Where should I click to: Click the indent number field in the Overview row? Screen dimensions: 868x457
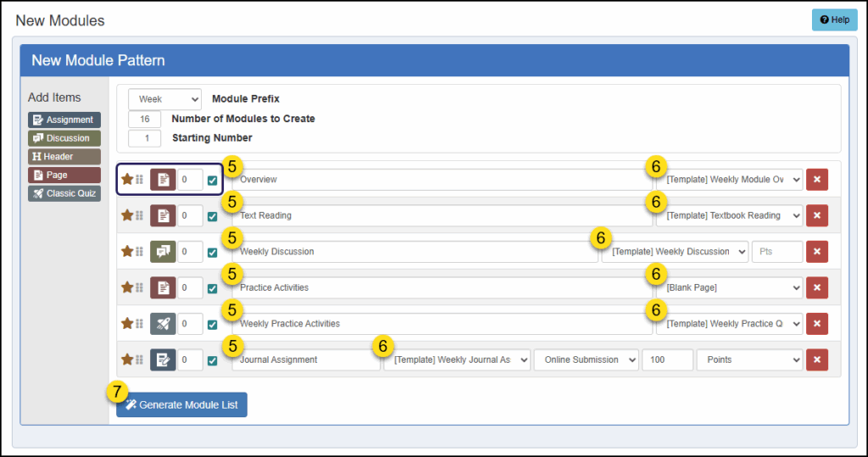coord(190,180)
